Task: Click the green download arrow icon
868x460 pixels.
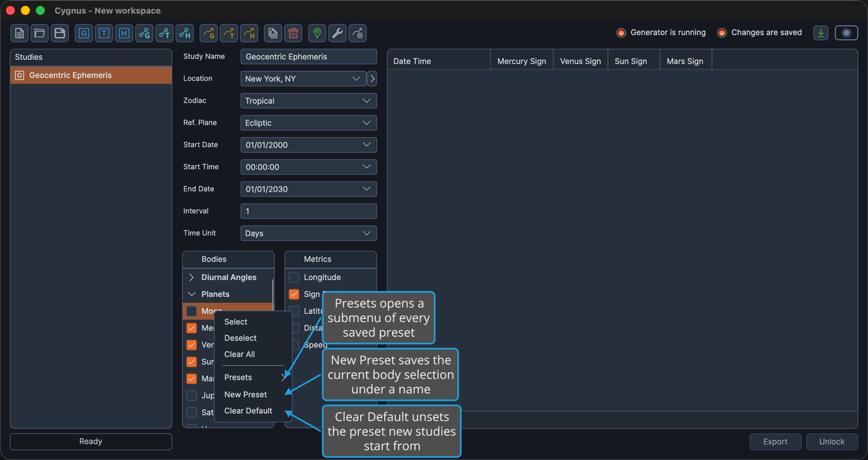Action: [821, 33]
